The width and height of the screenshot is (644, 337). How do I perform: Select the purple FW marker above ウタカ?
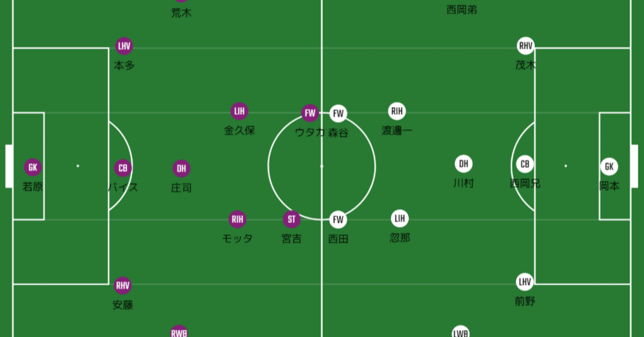pos(310,113)
